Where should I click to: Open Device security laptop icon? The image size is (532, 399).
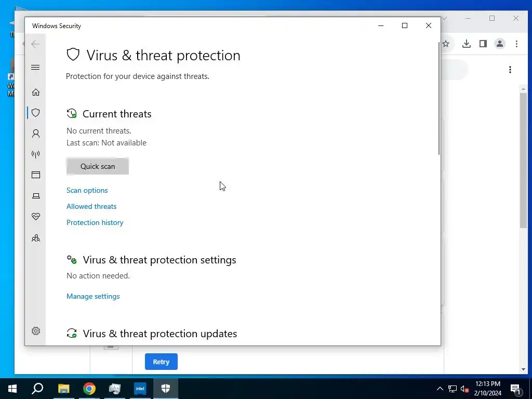coord(36,196)
